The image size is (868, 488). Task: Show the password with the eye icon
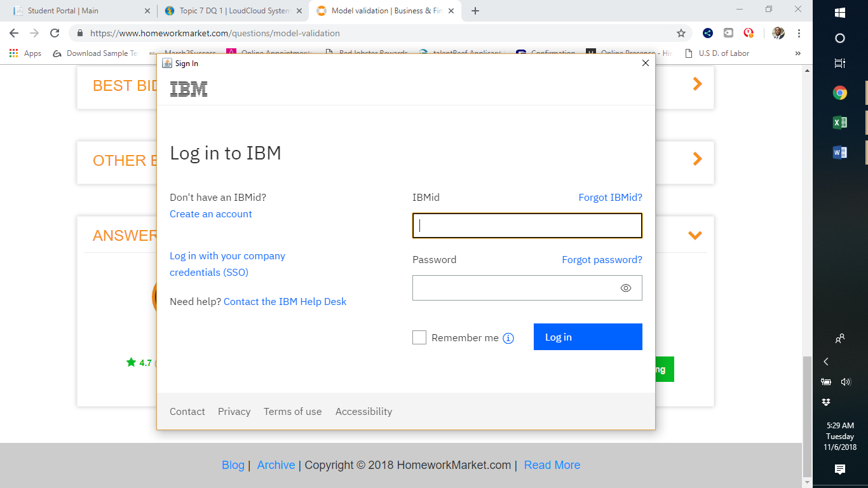626,288
